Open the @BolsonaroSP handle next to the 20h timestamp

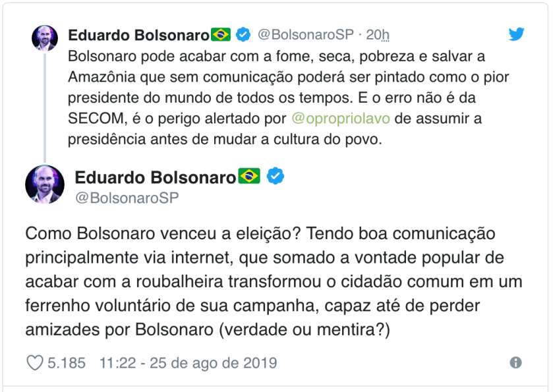pyautogui.click(x=305, y=34)
